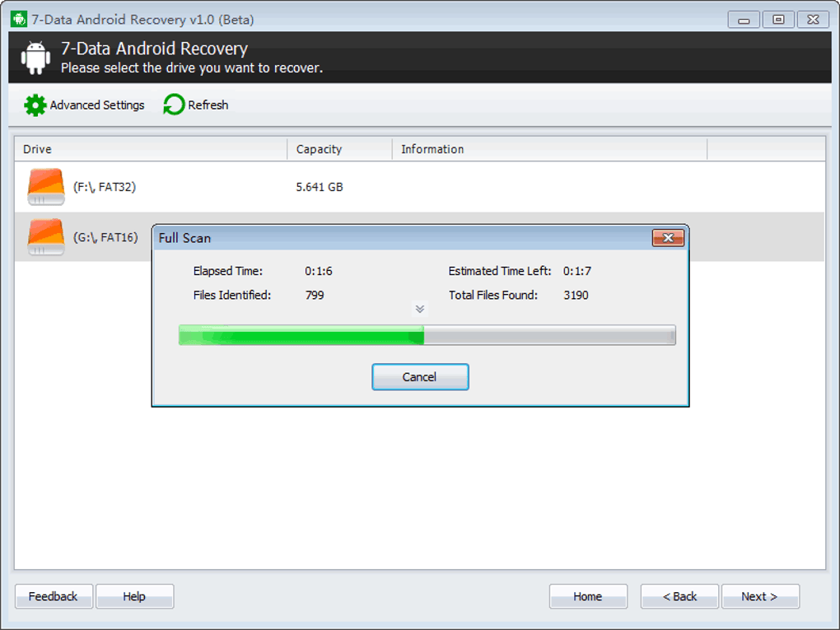
Task: Proceed with Next button
Action: click(x=761, y=596)
